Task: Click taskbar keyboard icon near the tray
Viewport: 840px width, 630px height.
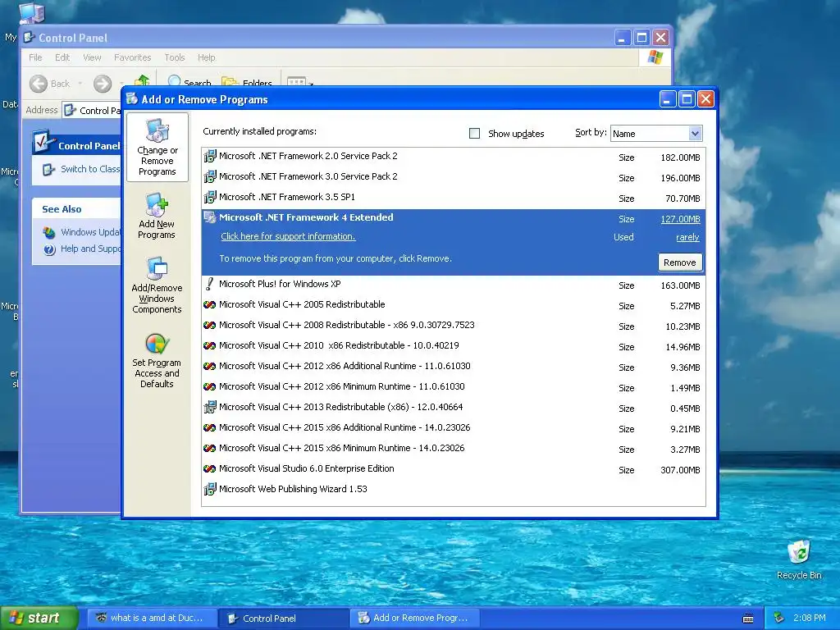Action: point(748,619)
